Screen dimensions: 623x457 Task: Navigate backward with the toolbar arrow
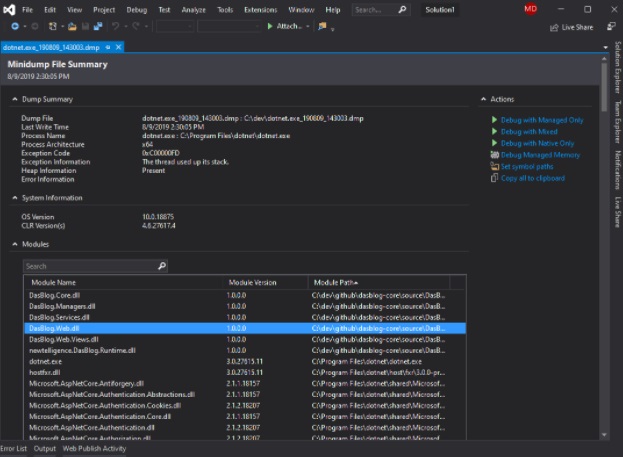15,26
